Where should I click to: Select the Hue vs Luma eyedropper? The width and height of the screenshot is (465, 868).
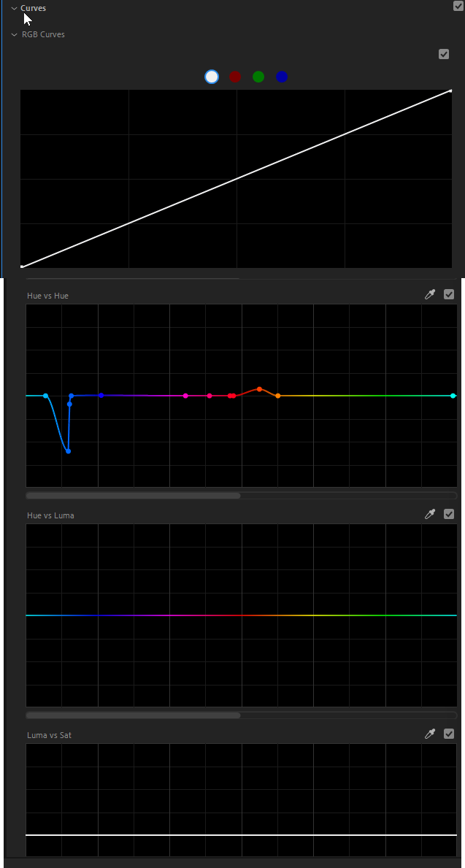click(431, 514)
